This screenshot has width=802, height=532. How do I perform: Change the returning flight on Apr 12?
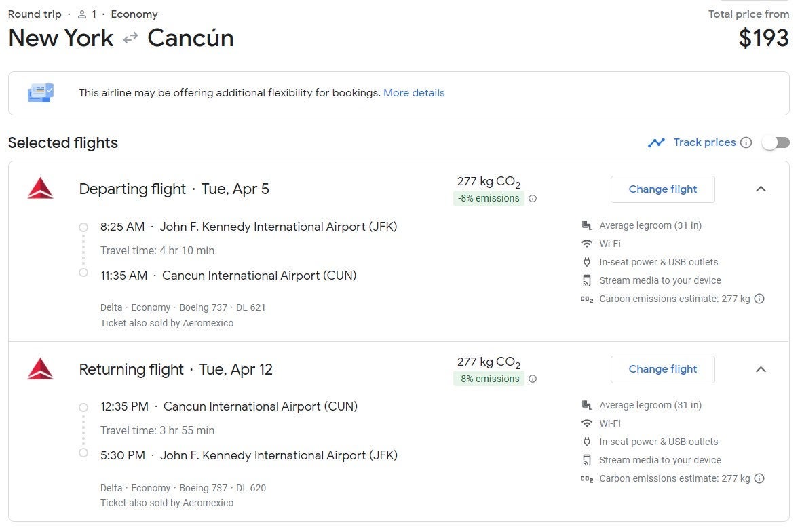(662, 369)
